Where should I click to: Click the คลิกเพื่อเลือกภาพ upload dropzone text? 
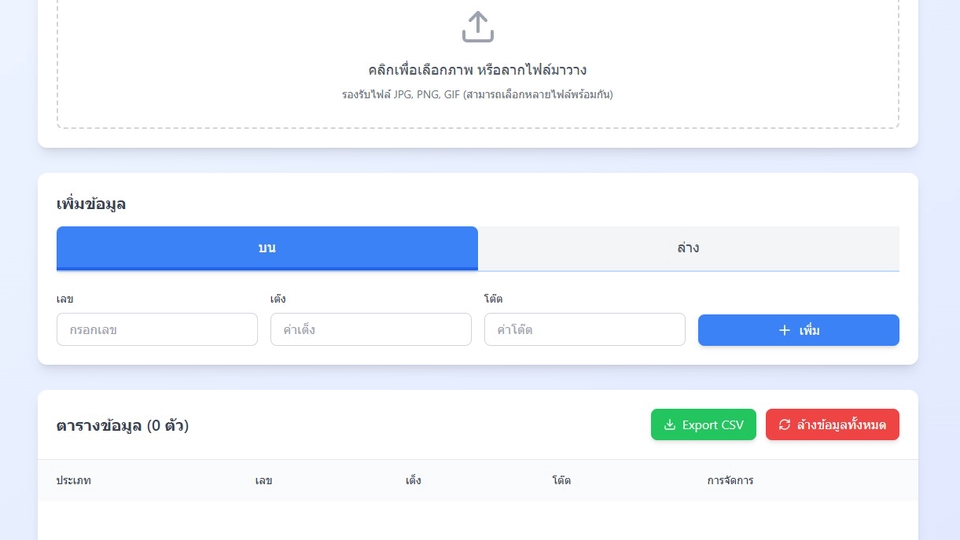[477, 70]
